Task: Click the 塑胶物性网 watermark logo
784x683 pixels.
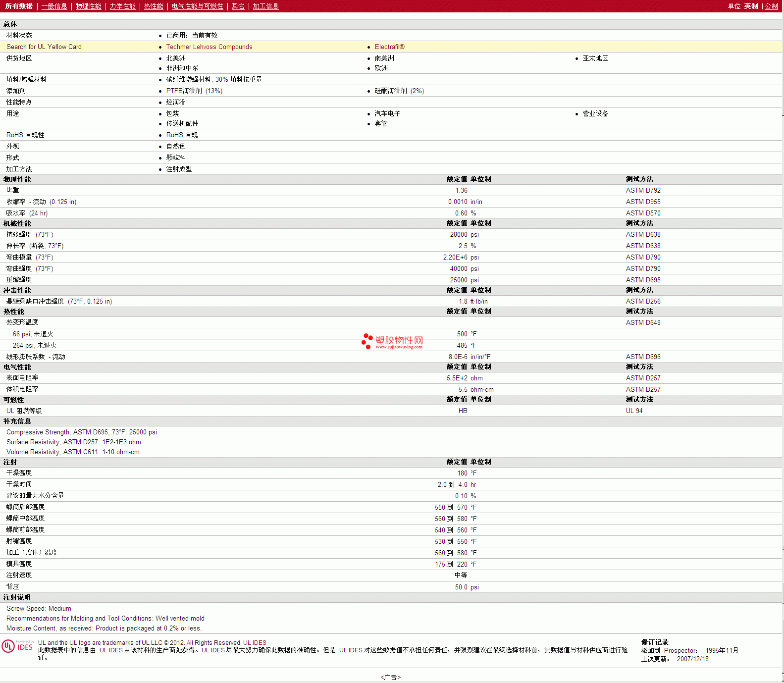Action: coord(392,341)
